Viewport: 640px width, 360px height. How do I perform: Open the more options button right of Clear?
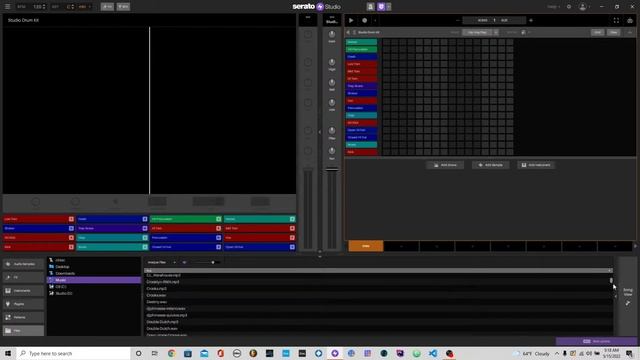pos(630,32)
